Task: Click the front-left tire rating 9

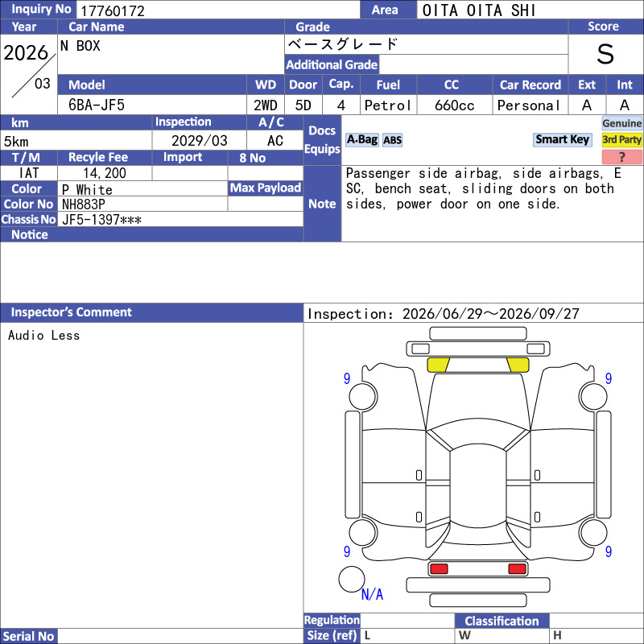Action: pos(347,378)
